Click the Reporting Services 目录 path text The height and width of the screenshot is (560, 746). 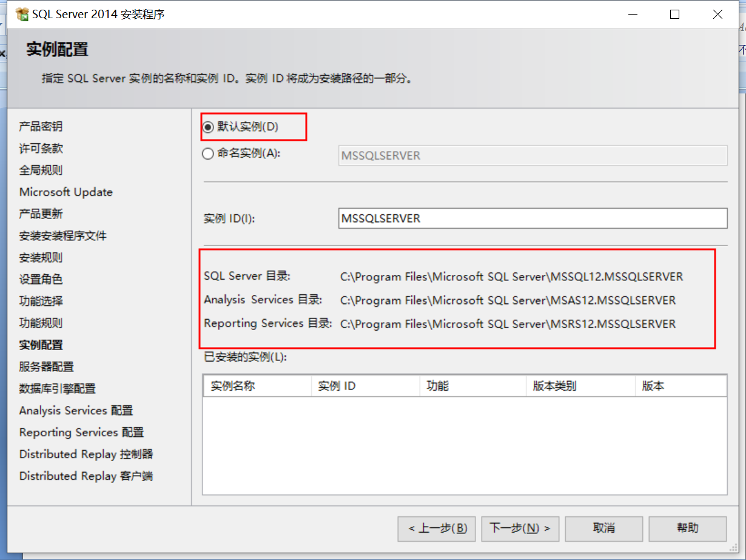click(508, 325)
